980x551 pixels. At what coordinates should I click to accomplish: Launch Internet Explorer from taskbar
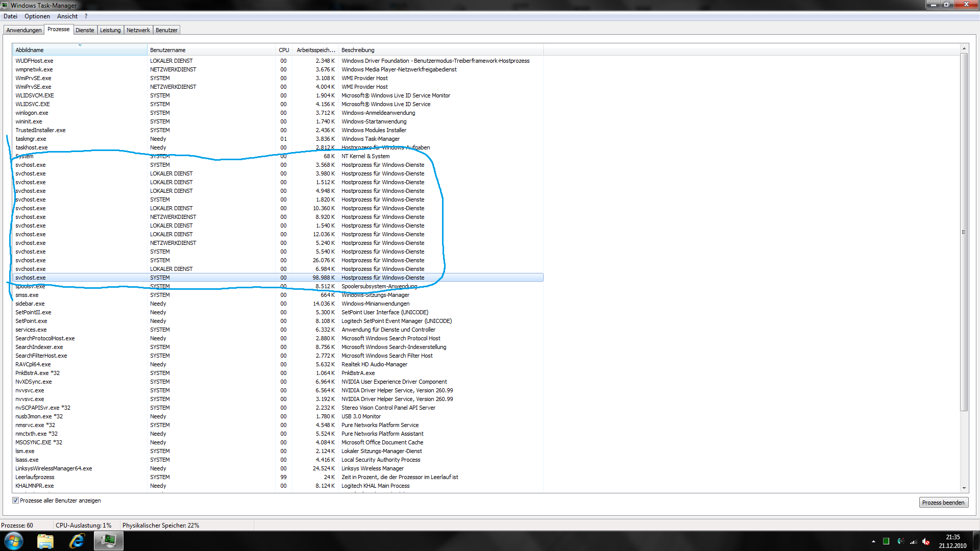pyautogui.click(x=77, y=541)
